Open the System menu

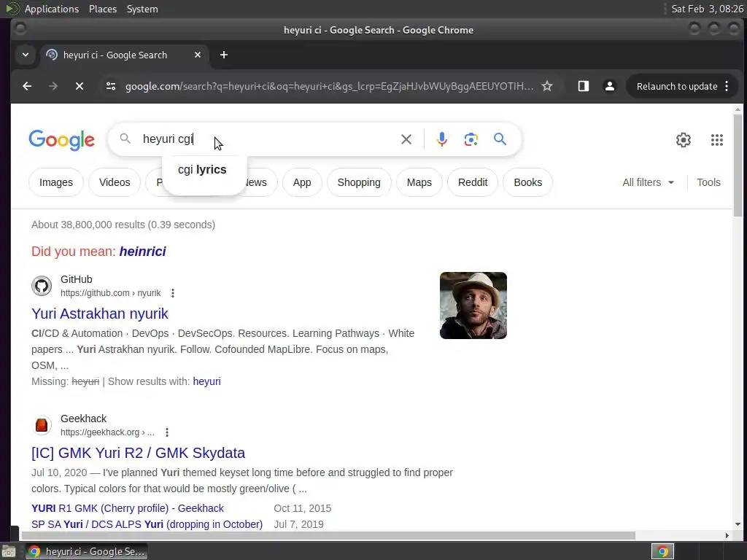pyautogui.click(x=142, y=9)
